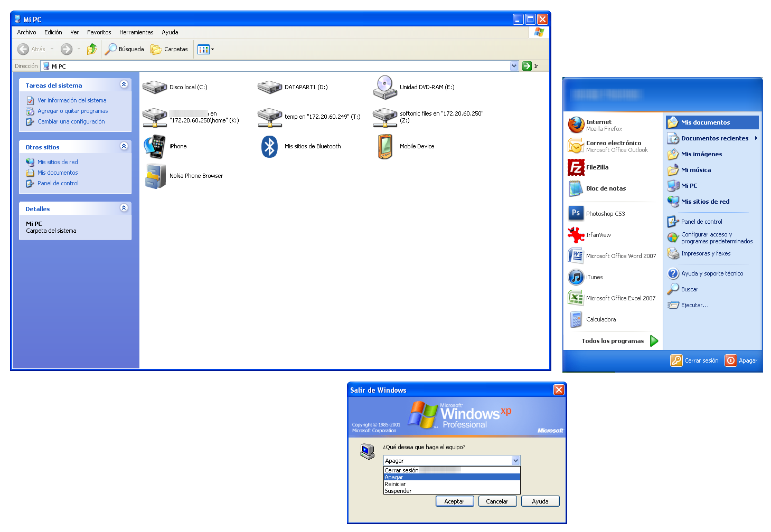Launch FileZilla from Start menu

click(x=613, y=167)
